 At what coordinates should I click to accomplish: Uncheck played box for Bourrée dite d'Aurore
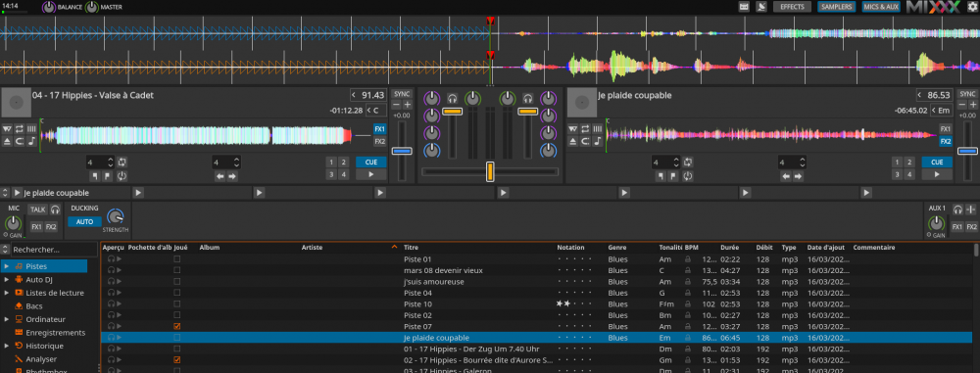click(176, 360)
